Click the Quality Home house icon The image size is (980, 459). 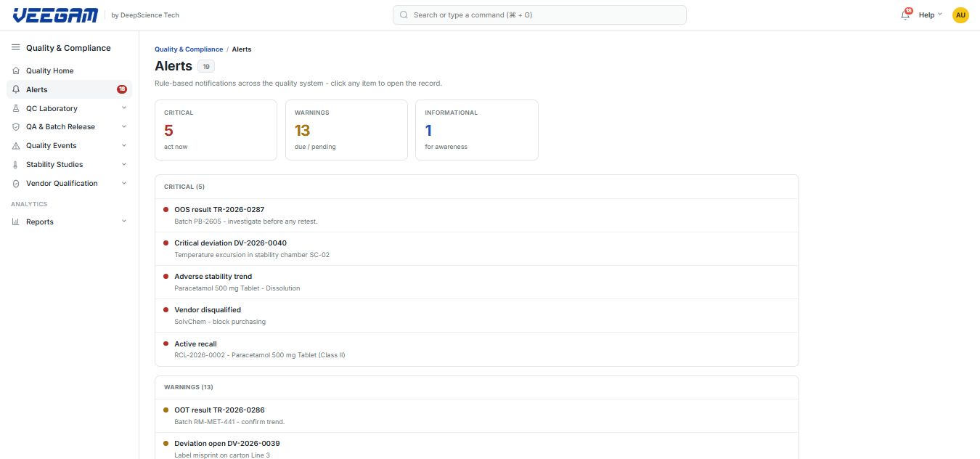[16, 71]
